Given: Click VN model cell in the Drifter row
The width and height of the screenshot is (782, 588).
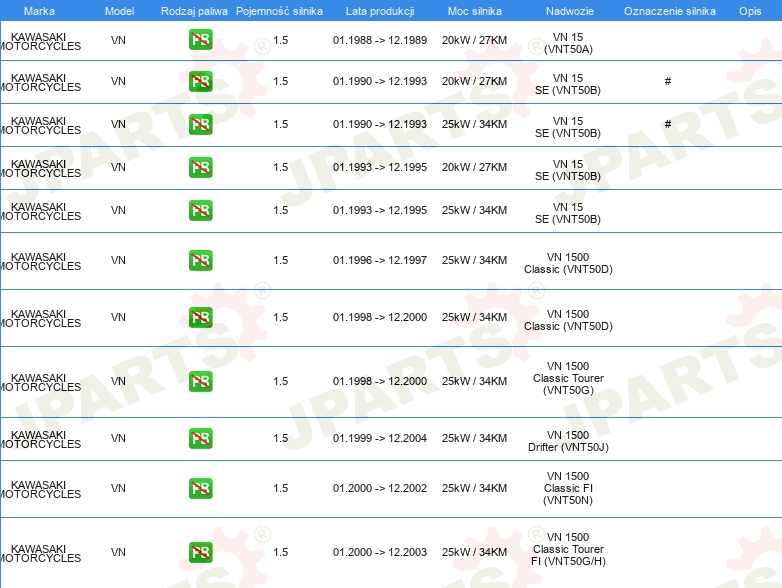Looking at the screenshot, I should [x=118, y=438].
